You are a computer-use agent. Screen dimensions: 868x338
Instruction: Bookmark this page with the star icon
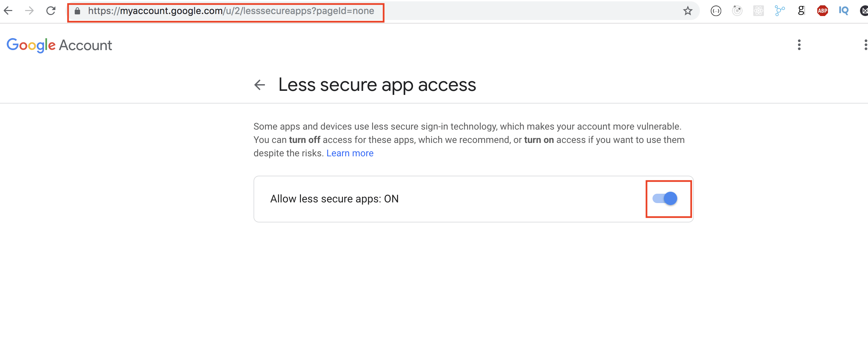(688, 11)
